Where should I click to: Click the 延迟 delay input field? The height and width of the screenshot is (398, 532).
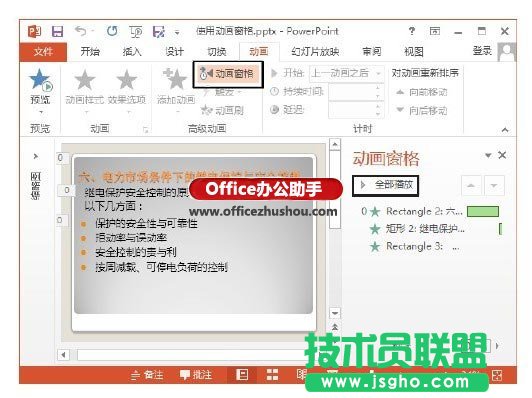coord(356,110)
